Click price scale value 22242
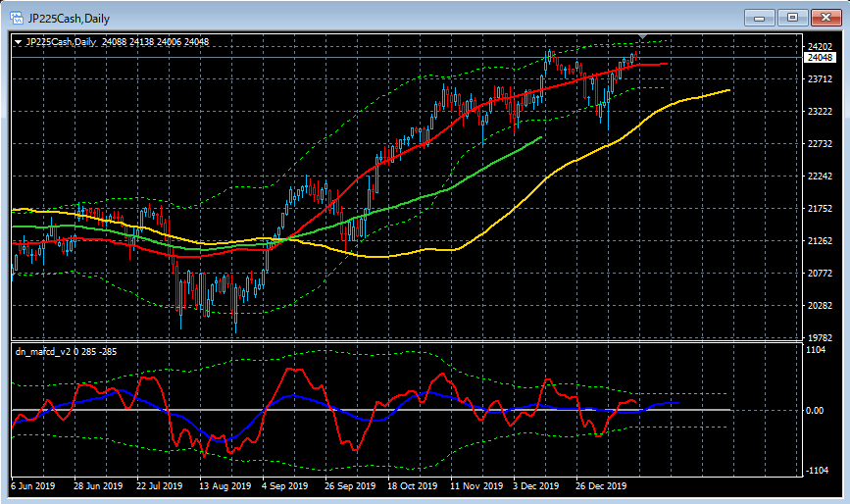 (x=820, y=176)
